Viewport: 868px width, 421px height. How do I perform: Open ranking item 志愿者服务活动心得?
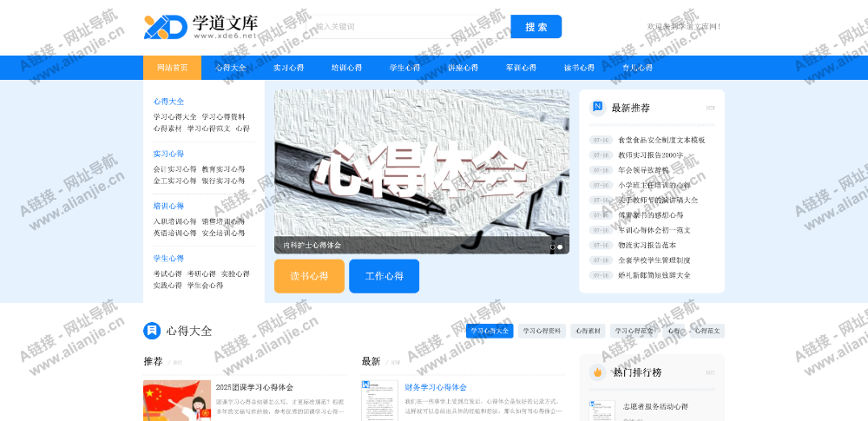pos(655,406)
